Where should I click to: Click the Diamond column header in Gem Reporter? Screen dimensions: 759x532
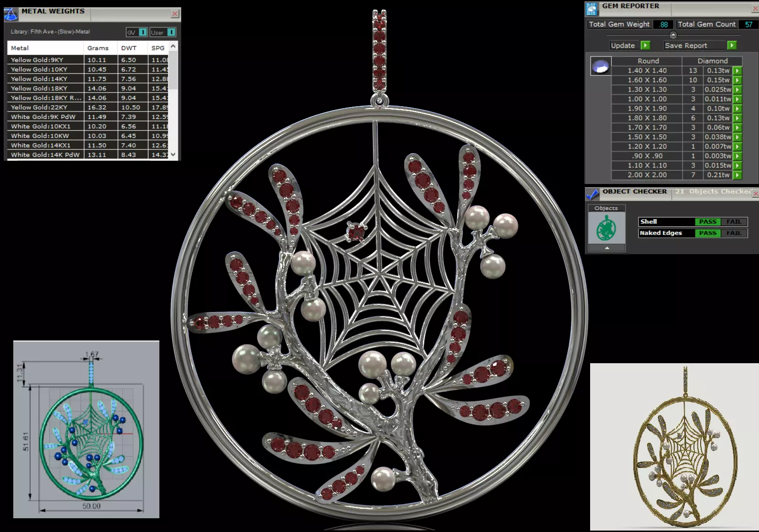point(713,61)
